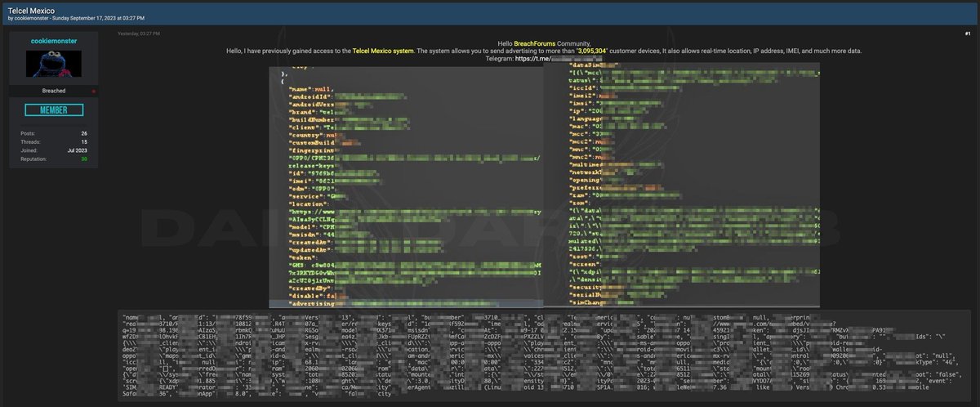
Task: Click the MEMBER rank badge
Action: 53,110
